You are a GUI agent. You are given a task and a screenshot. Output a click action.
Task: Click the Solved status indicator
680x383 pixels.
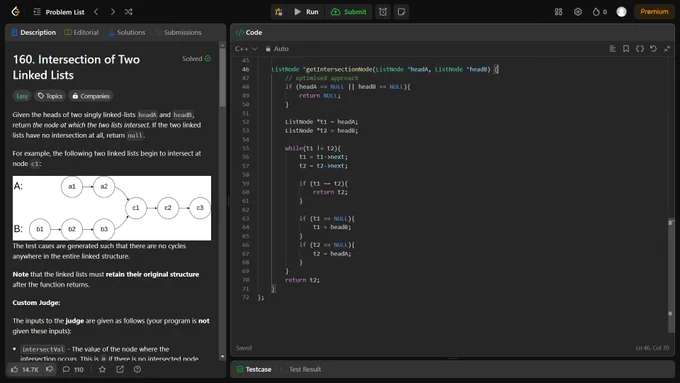point(196,59)
